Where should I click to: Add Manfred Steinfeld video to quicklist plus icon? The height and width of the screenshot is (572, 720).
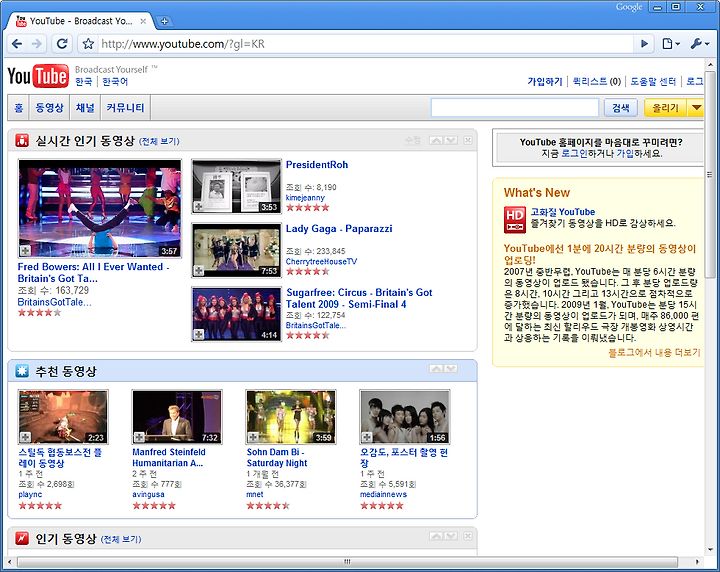[139, 437]
